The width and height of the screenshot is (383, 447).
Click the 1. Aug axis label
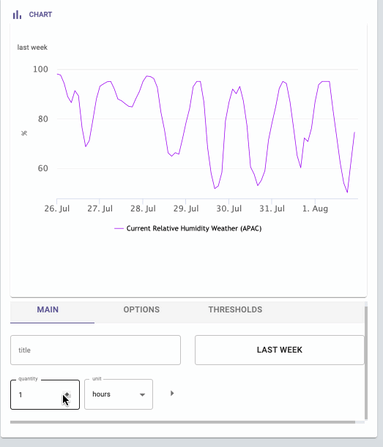click(315, 209)
